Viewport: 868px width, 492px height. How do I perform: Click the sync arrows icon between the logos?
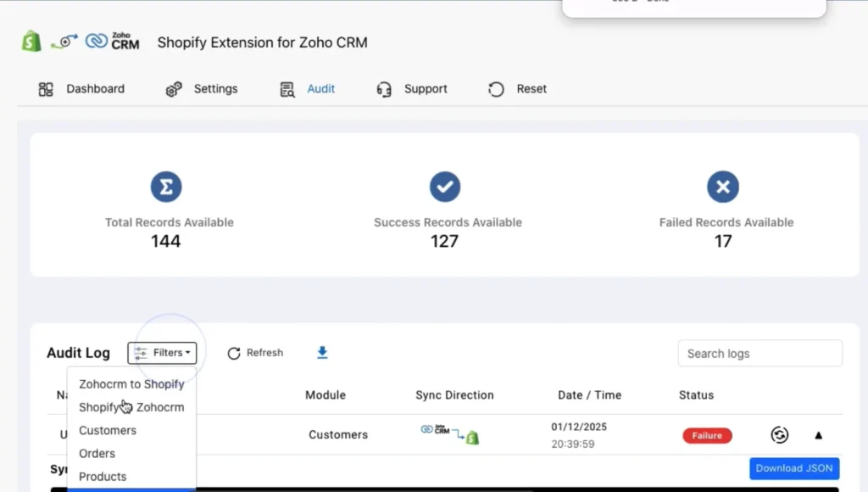coord(64,41)
